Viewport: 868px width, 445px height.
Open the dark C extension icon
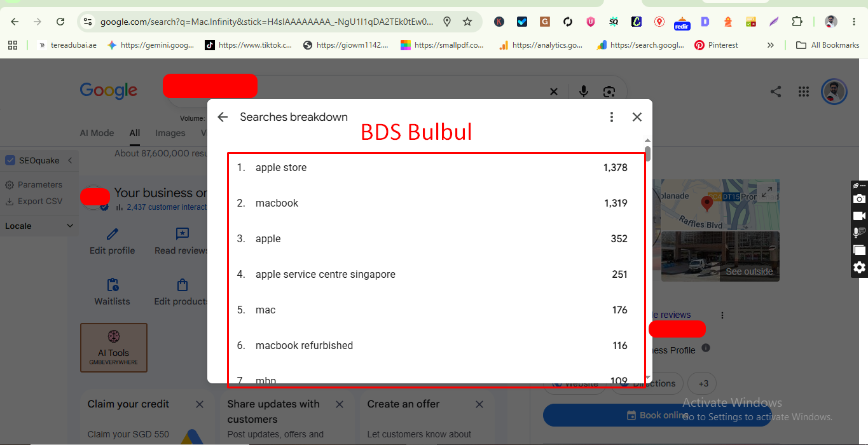tap(637, 22)
